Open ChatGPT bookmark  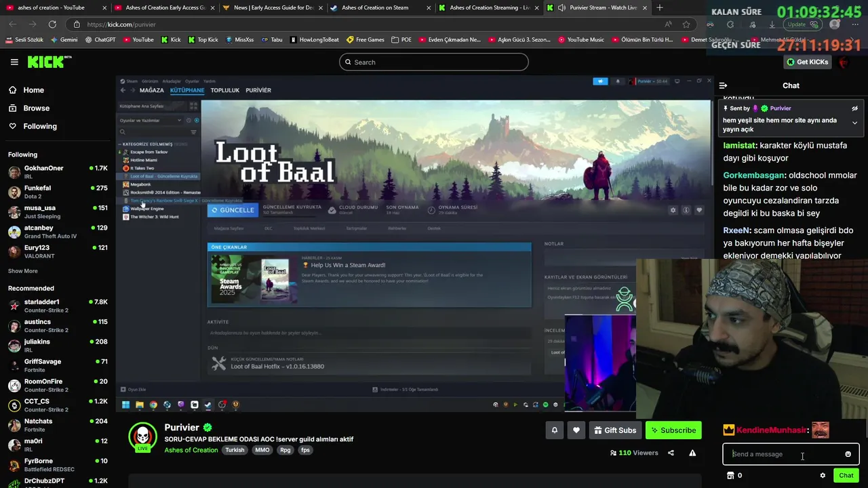tap(100, 40)
